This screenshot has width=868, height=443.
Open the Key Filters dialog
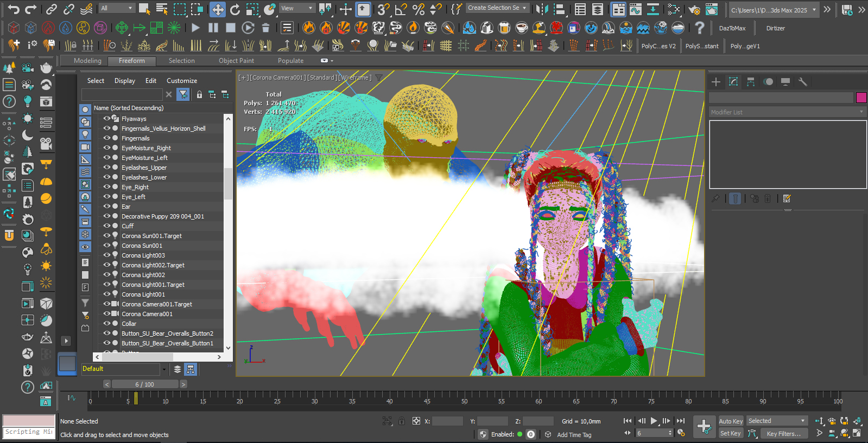click(783, 433)
